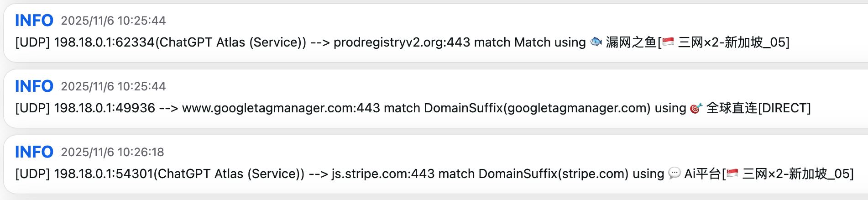Click the timestamp on the googletagmanager log entry
This screenshot has width=868, height=200.
coord(114,86)
